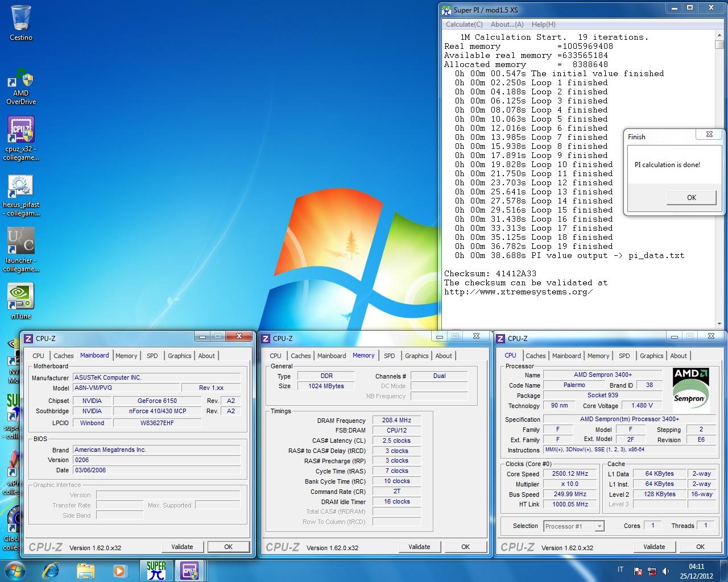The width and height of the screenshot is (728, 582).
Task: Expand the Processor #1 selection dropdown
Action: [x=599, y=526]
